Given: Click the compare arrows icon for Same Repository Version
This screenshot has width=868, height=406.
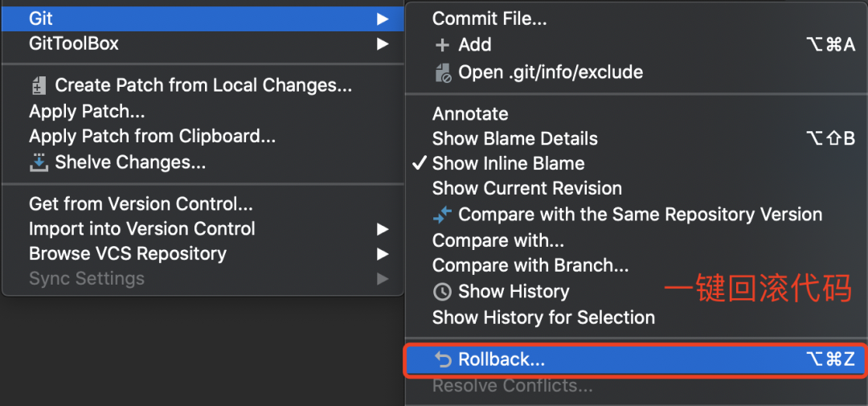Looking at the screenshot, I should coord(442,215).
